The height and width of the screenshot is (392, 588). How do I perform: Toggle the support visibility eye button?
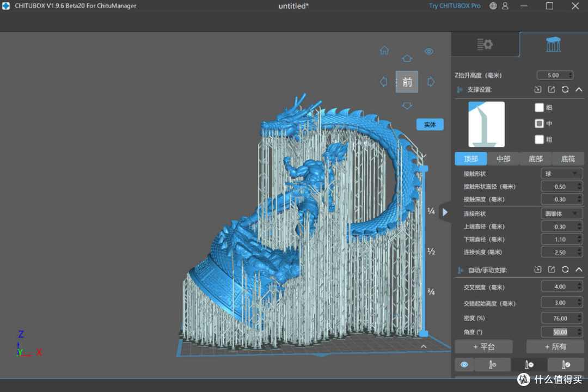464,365
